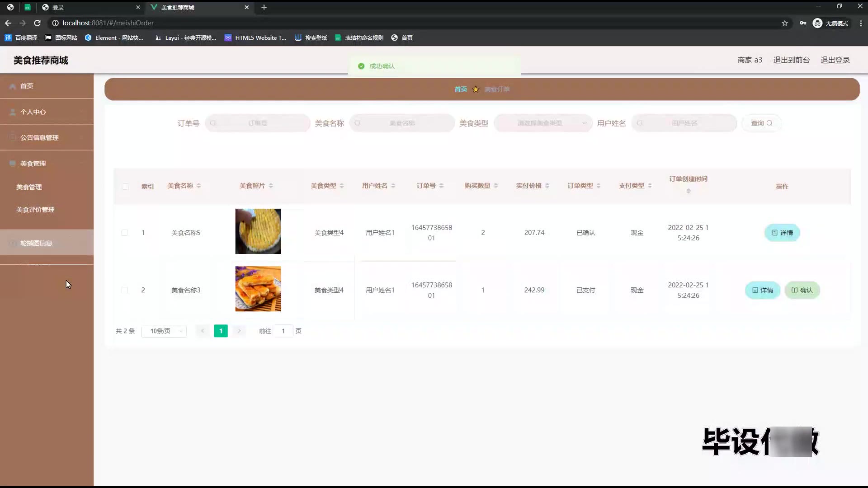Click the sort arrows on 美食名称 column

tap(198, 186)
